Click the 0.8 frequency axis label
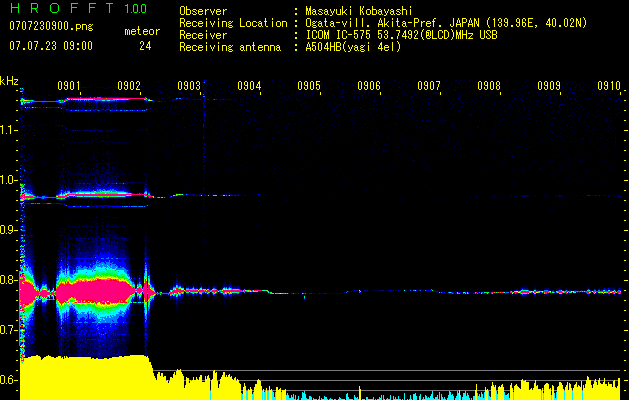 pyautogui.click(x=9, y=280)
